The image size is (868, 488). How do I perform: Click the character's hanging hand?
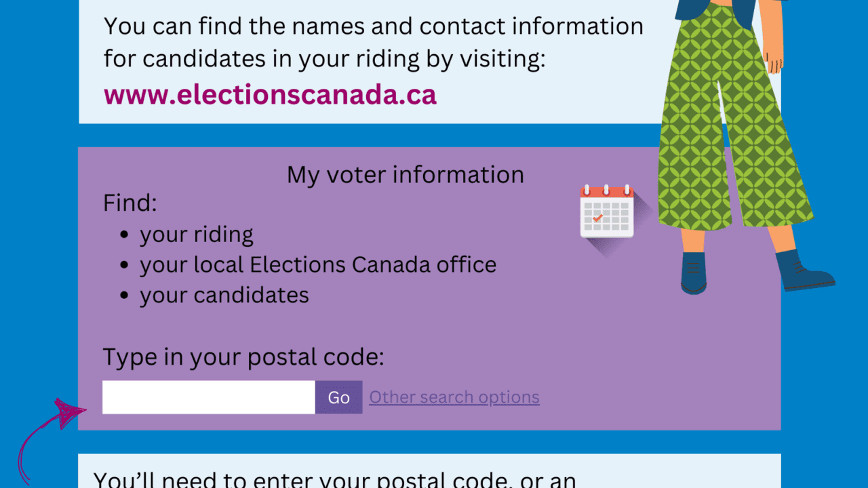(773, 54)
